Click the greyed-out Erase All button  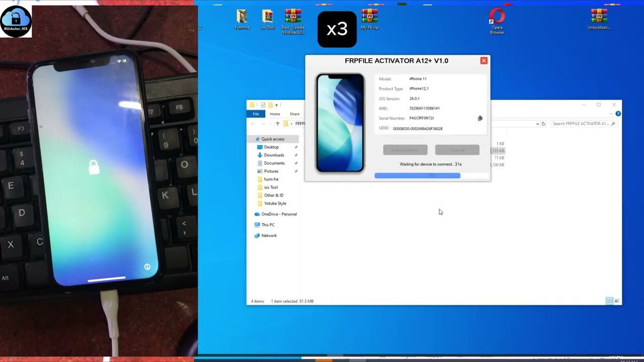click(457, 150)
